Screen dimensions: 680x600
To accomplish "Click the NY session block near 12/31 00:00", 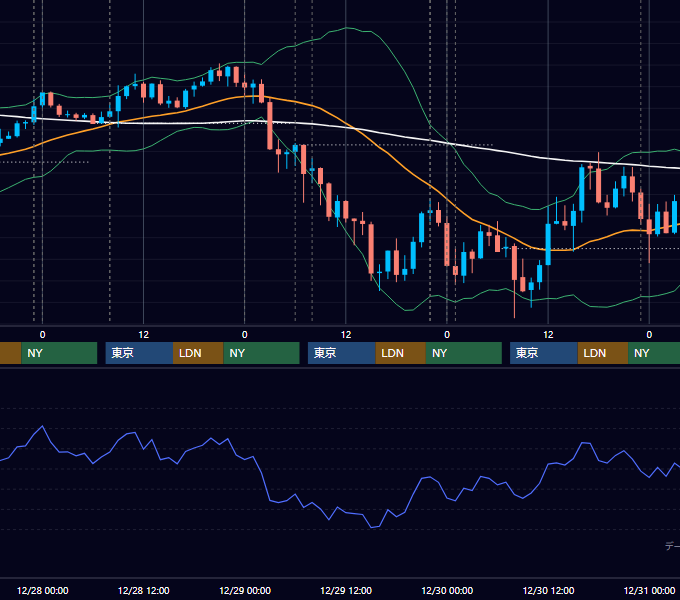I will pyautogui.click(x=654, y=353).
